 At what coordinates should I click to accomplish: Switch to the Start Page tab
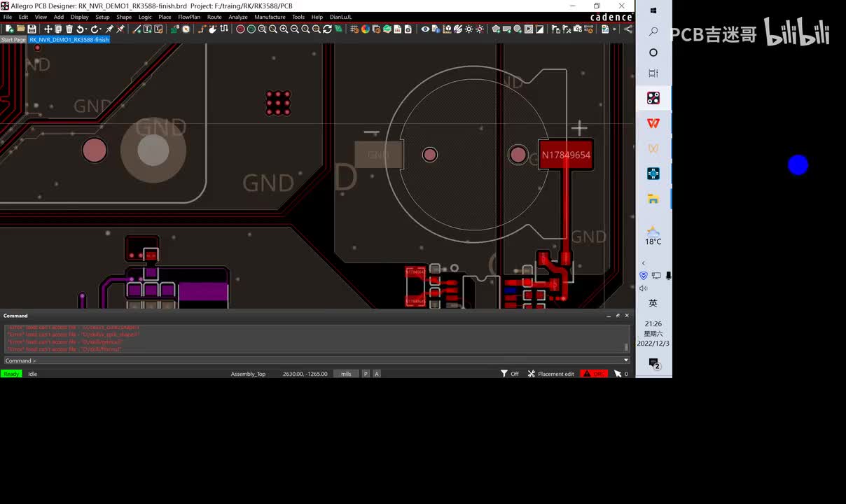(13, 40)
